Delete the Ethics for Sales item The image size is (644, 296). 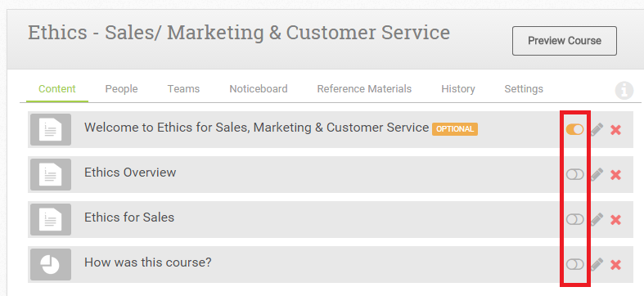615,220
